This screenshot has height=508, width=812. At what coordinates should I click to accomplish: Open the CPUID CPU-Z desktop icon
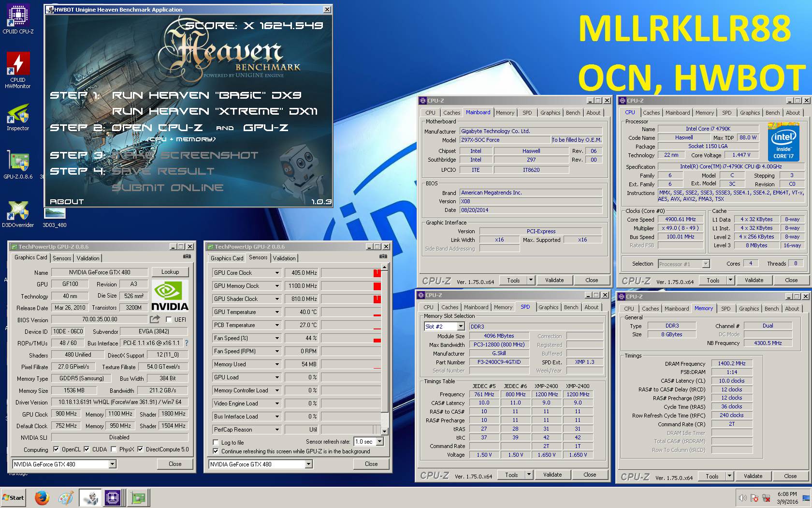click(18, 19)
